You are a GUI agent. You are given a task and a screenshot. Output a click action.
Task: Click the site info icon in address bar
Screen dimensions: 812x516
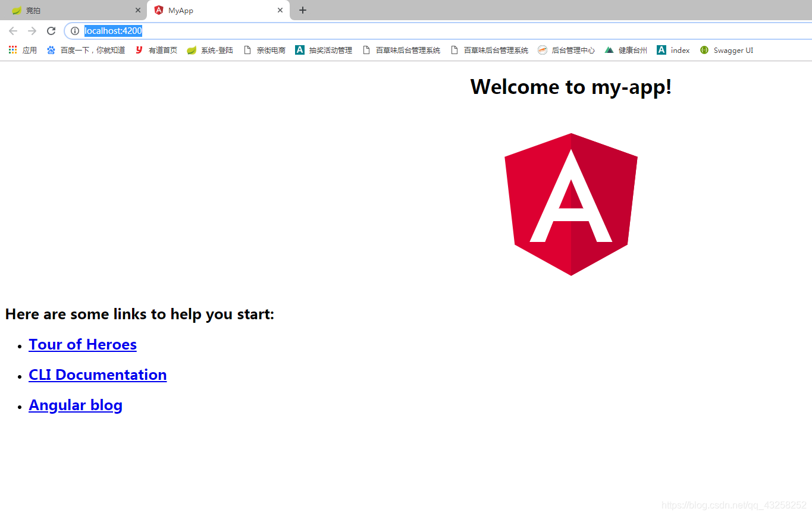point(75,31)
